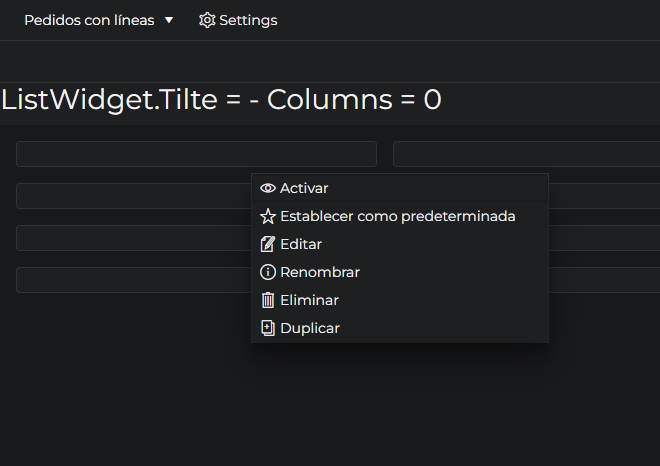Click the bottom empty field in left column

point(132,280)
